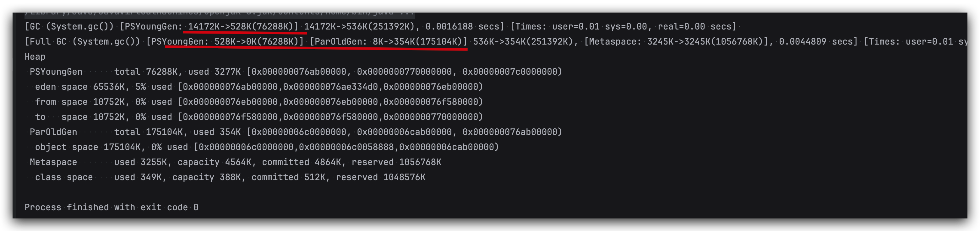Image resolution: width=980 pixels, height=231 pixels.
Task: Click the Heap heading line
Action: [x=35, y=57]
